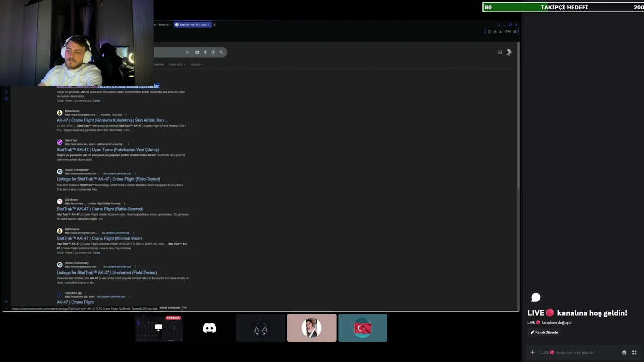Click the ByNoGame favicon of Görevde Kullanılmış result
644x362 pixels.
(x=60, y=113)
